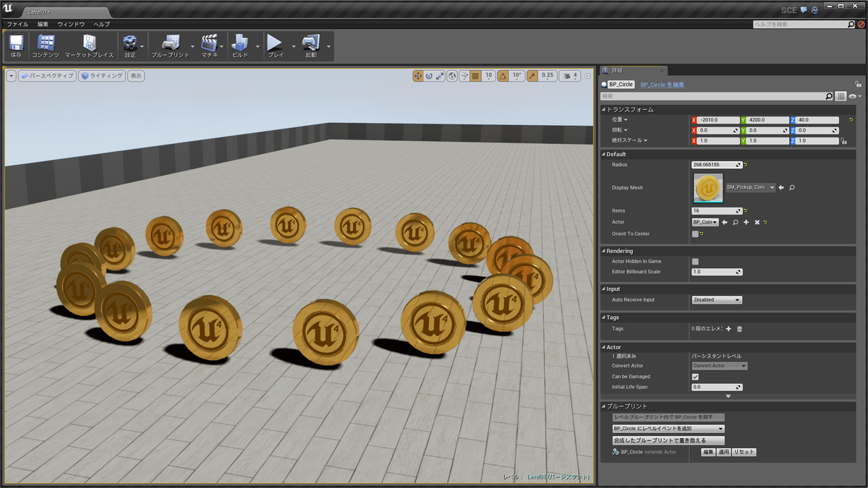Open Perspective (パースペクティブ) view menu
868x488 pixels.
pos(47,75)
